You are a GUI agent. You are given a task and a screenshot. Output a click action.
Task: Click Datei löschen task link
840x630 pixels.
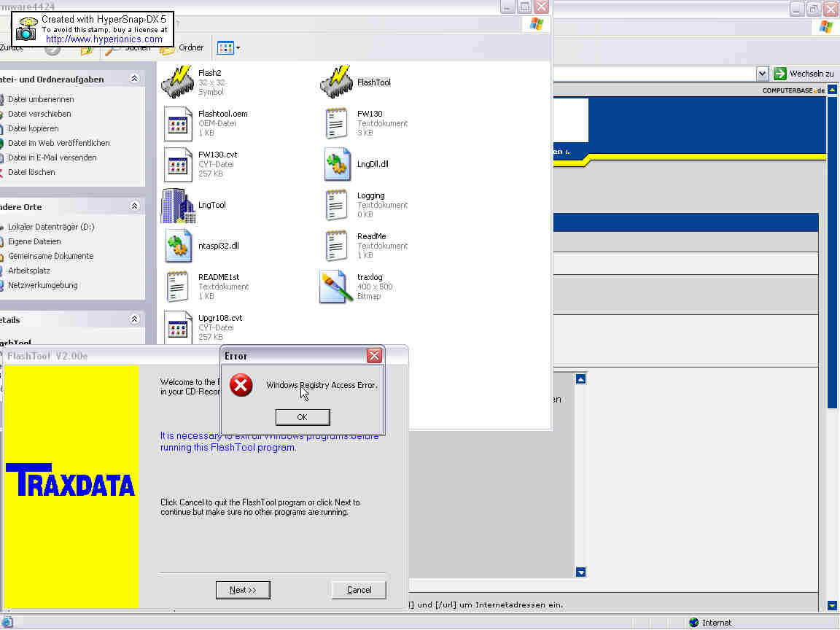click(x=31, y=172)
